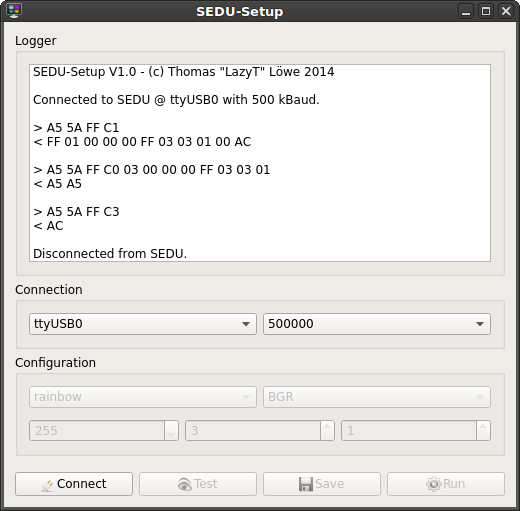Maximize the SEDU-Setup window
520x511 pixels.
[x=486, y=11]
